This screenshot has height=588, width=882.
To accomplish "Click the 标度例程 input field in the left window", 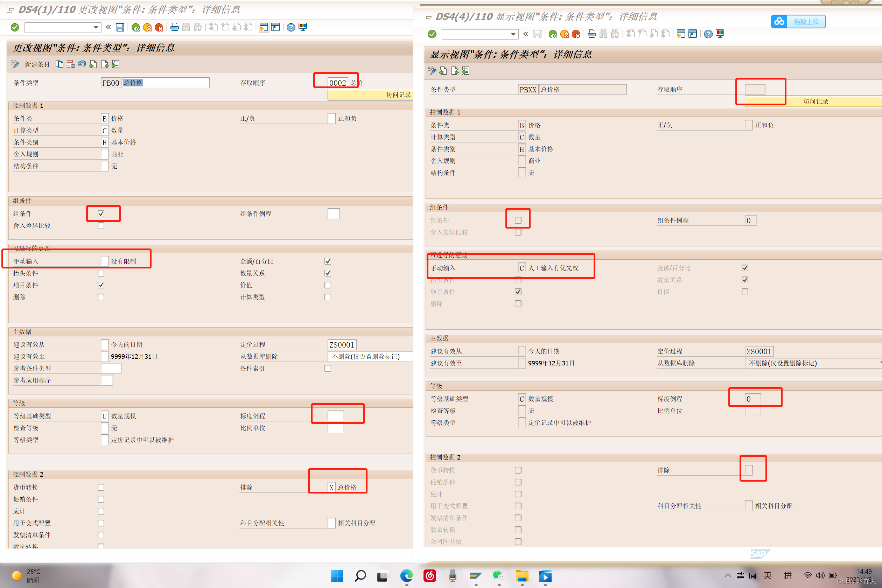I will [x=335, y=416].
